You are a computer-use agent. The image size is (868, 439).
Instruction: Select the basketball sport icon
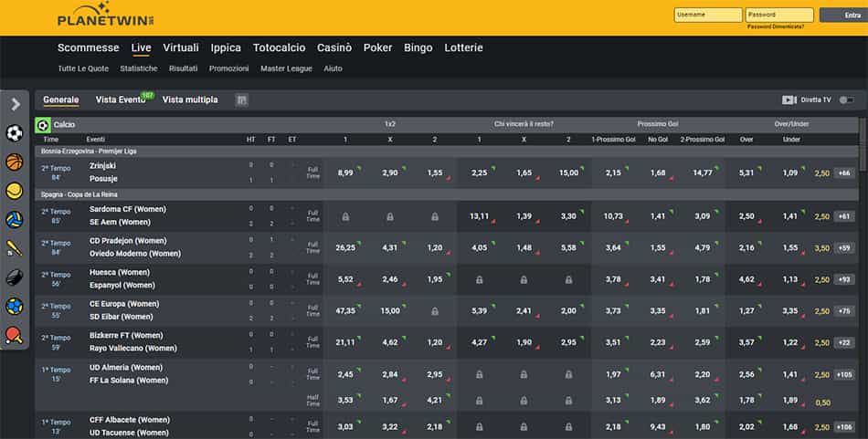point(15,162)
